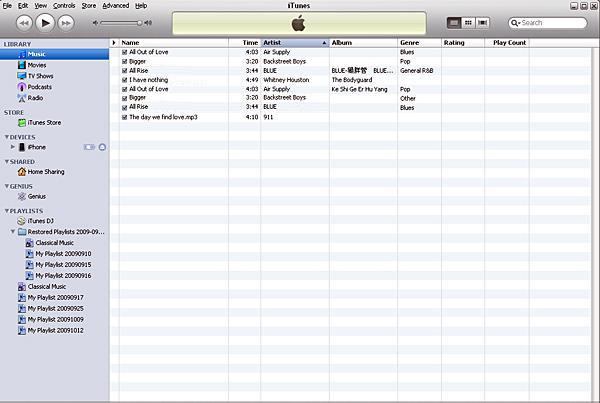Open Home Sharing house icon
The height and width of the screenshot is (403, 600).
click(22, 171)
